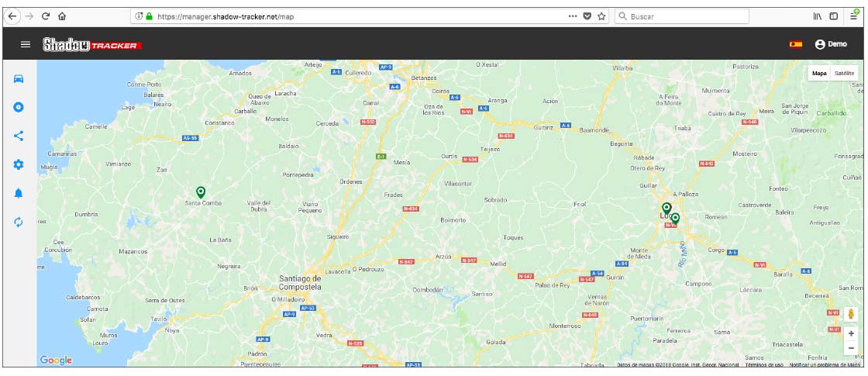Click Notificar un problema de Maps
The height and width of the screenshot is (376, 868).
(x=825, y=365)
